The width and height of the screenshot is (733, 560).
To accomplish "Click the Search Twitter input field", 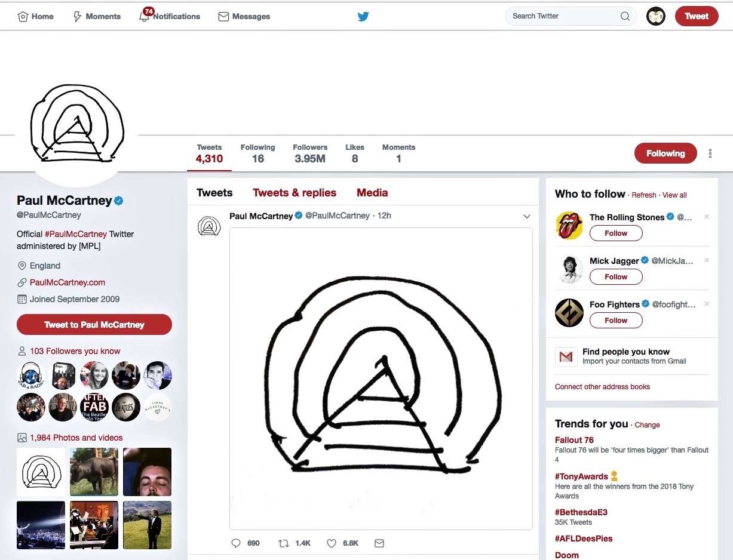I will coord(562,16).
